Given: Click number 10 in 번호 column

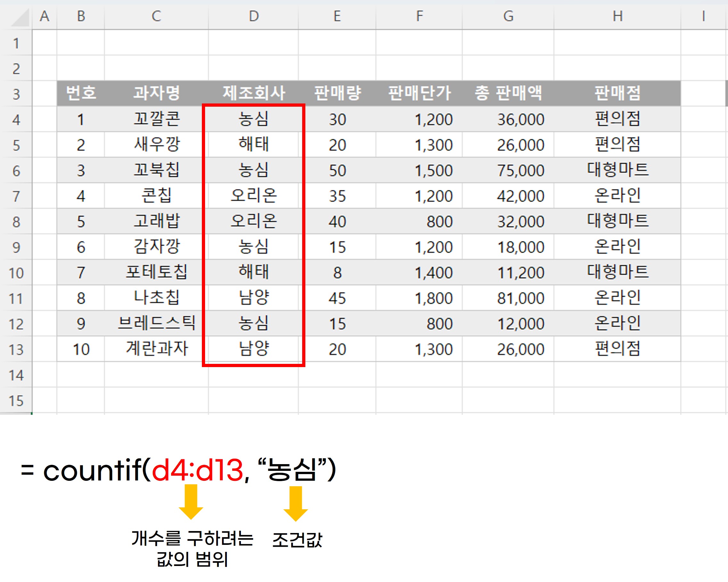Looking at the screenshot, I should (x=81, y=349).
